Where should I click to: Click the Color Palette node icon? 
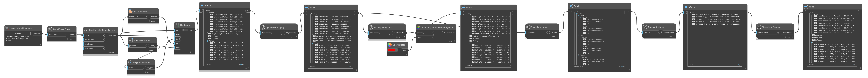coord(390,45)
